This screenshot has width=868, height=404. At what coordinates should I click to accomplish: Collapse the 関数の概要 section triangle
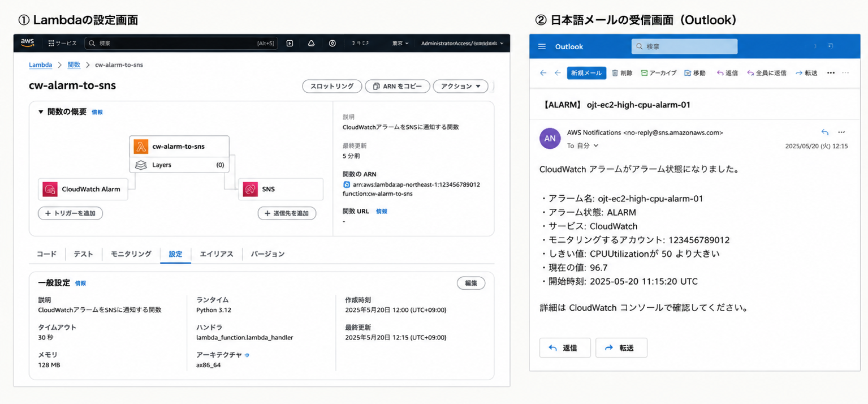coord(41,112)
